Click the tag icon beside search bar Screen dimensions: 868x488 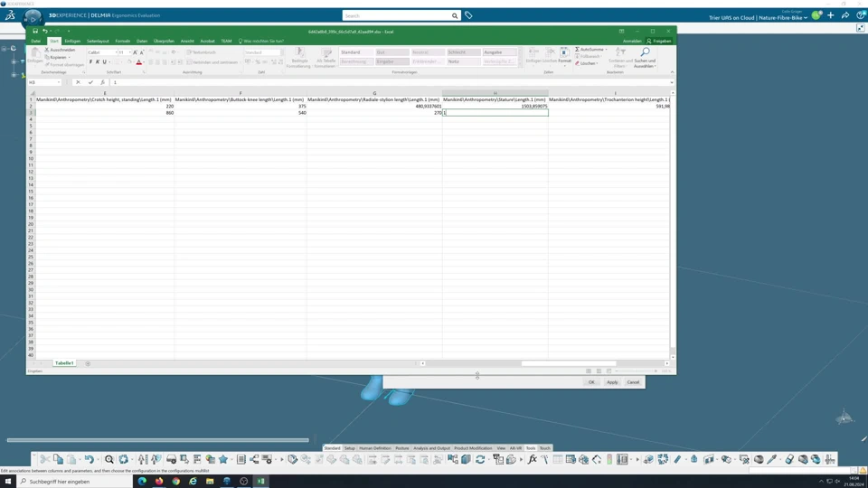pos(468,15)
